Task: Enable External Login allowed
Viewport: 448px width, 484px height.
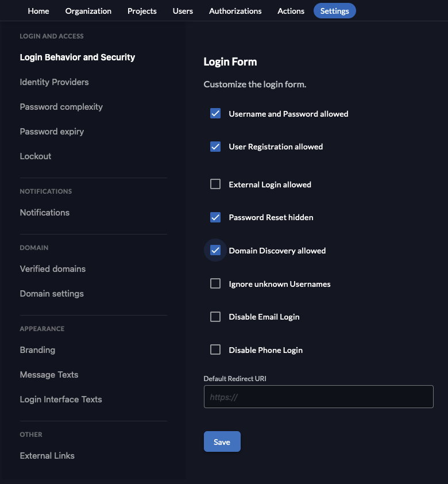Action: click(215, 184)
